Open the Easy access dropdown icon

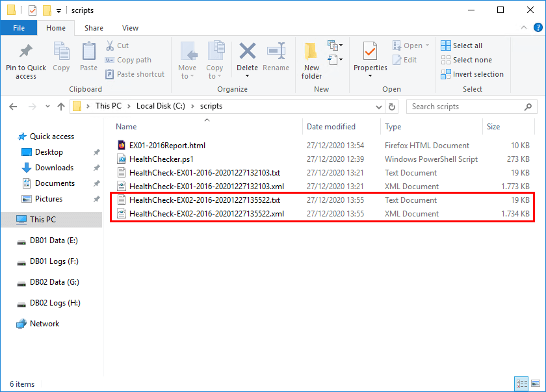(x=335, y=60)
